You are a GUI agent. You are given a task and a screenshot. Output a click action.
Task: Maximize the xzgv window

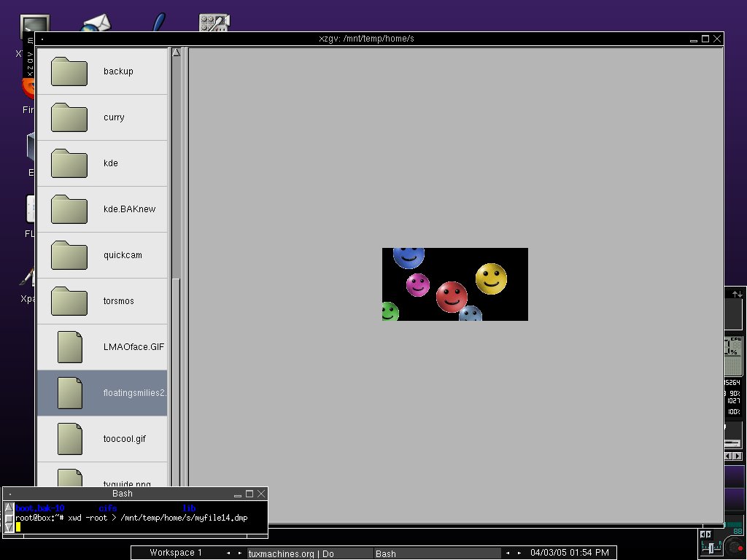705,39
